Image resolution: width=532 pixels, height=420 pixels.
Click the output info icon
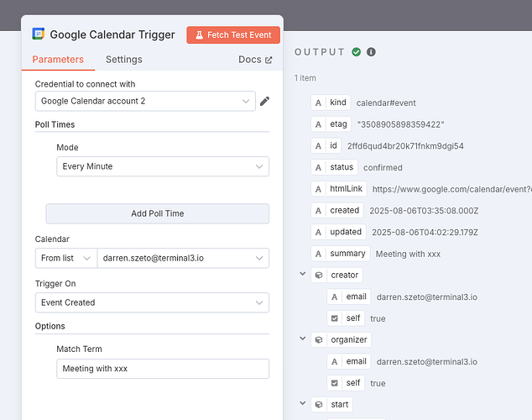coord(371,52)
